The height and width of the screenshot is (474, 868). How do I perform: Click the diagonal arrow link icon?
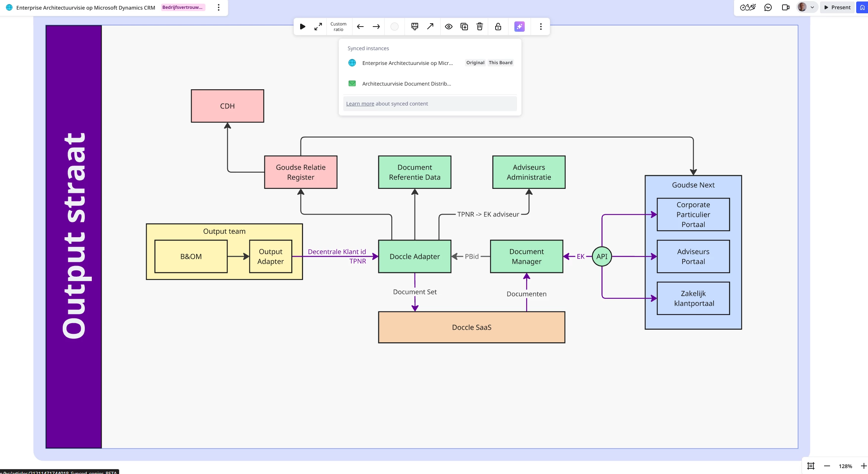point(430,27)
